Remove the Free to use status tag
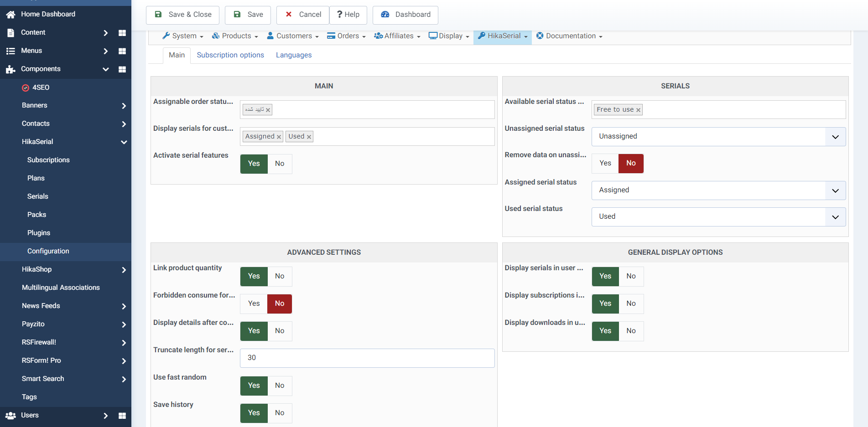 [638, 110]
